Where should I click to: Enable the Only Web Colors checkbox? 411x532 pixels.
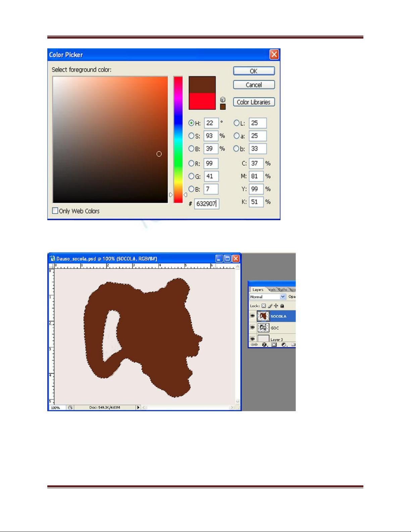pyautogui.click(x=55, y=211)
